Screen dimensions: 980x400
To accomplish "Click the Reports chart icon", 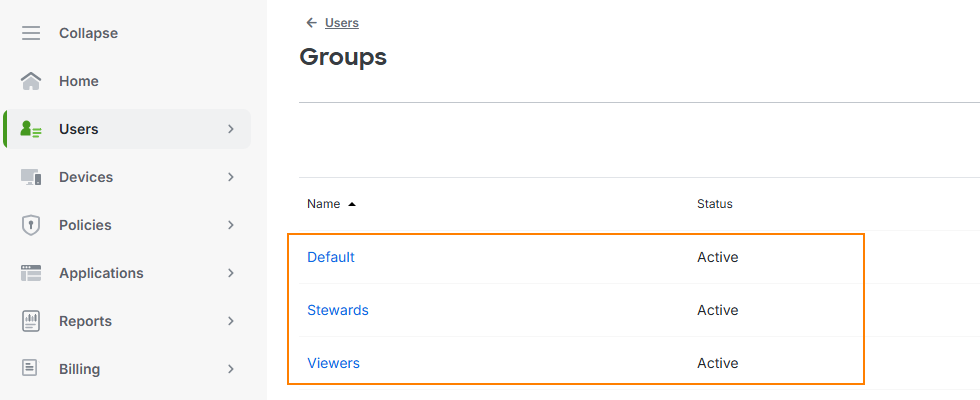I will point(31,321).
